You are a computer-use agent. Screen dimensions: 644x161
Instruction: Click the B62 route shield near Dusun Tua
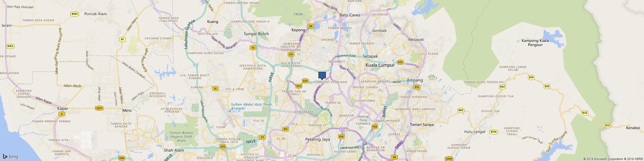click(x=461, y=110)
